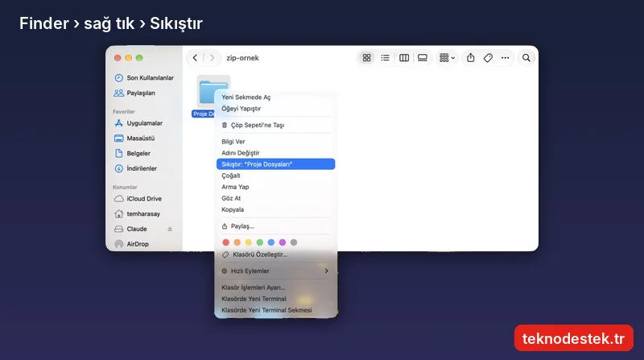Choose Arma Yap from context menu
The height and width of the screenshot is (360, 644).
pyautogui.click(x=275, y=187)
